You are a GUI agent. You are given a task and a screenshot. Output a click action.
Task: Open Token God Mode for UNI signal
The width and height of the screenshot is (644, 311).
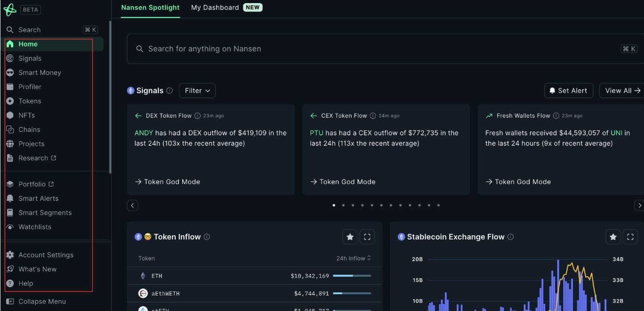point(518,182)
